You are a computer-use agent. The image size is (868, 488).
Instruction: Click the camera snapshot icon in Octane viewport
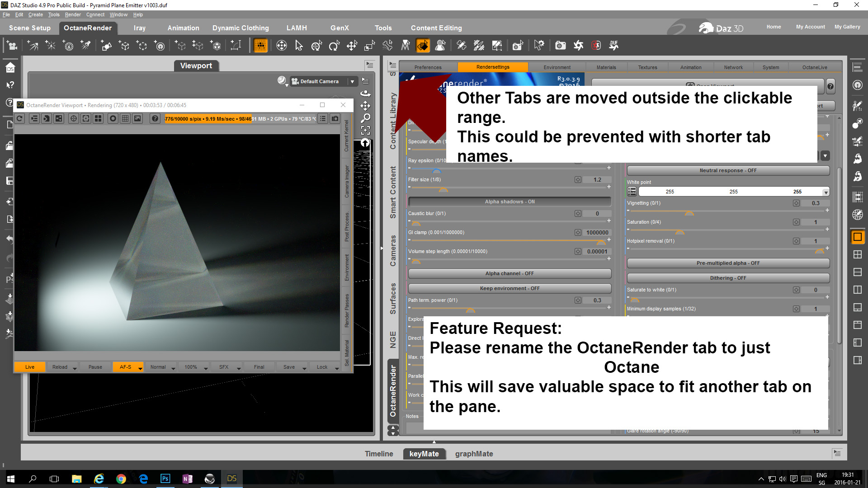pyautogui.click(x=335, y=118)
